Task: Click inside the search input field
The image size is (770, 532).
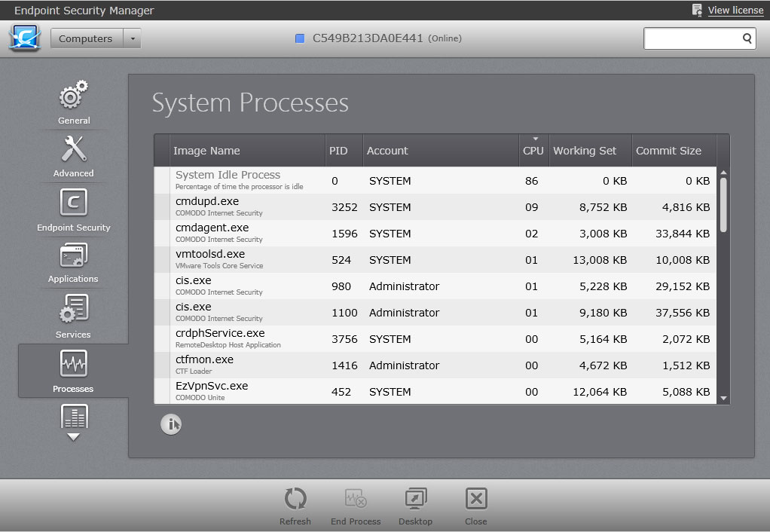Action: (x=692, y=38)
